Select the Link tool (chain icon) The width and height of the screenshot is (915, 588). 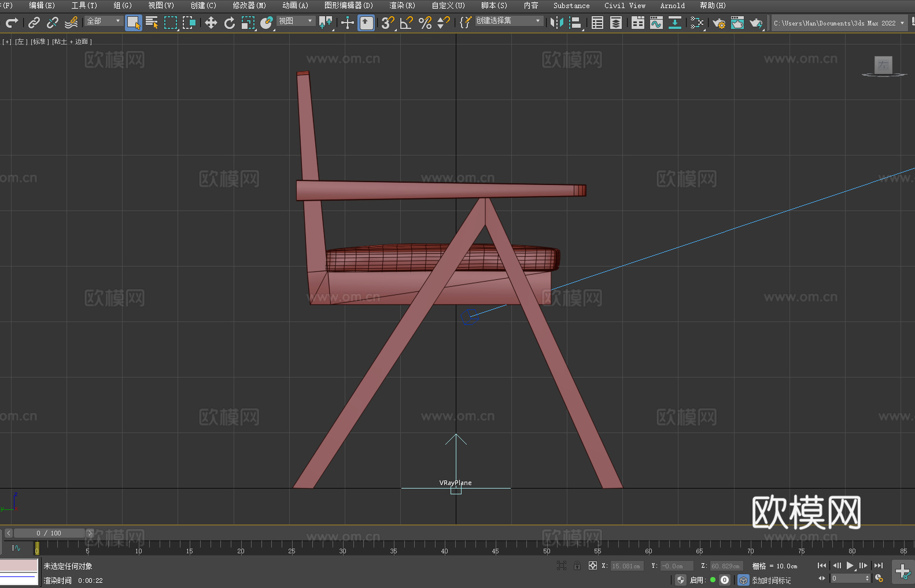(x=34, y=23)
